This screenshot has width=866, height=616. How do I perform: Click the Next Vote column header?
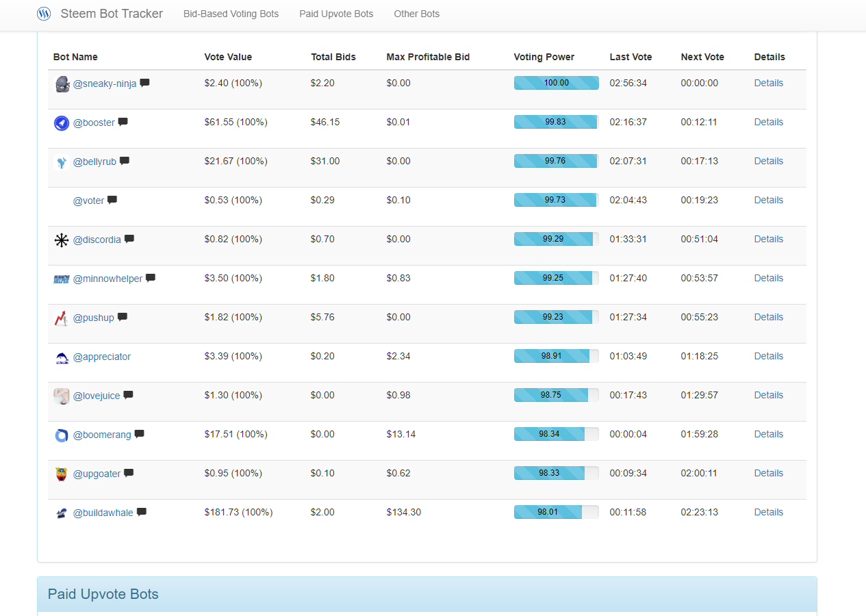(702, 57)
